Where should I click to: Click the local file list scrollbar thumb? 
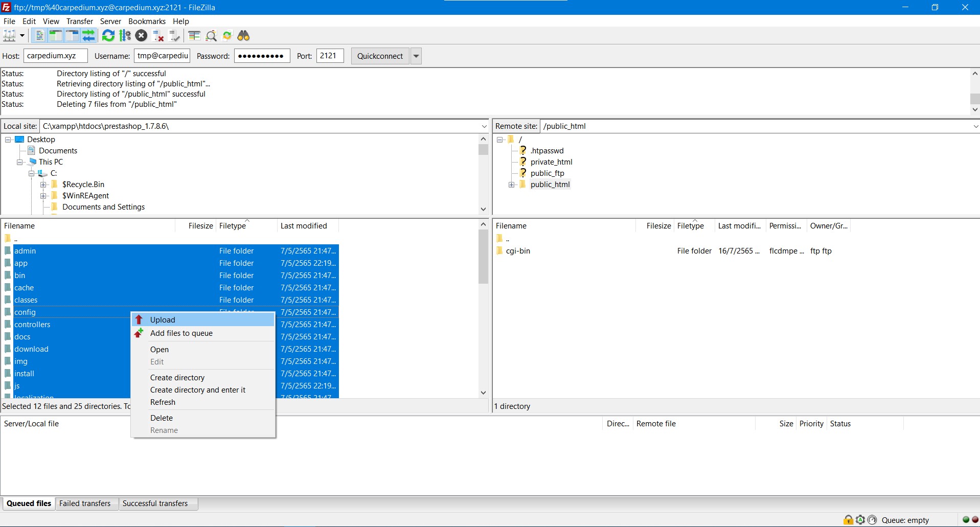click(483, 257)
